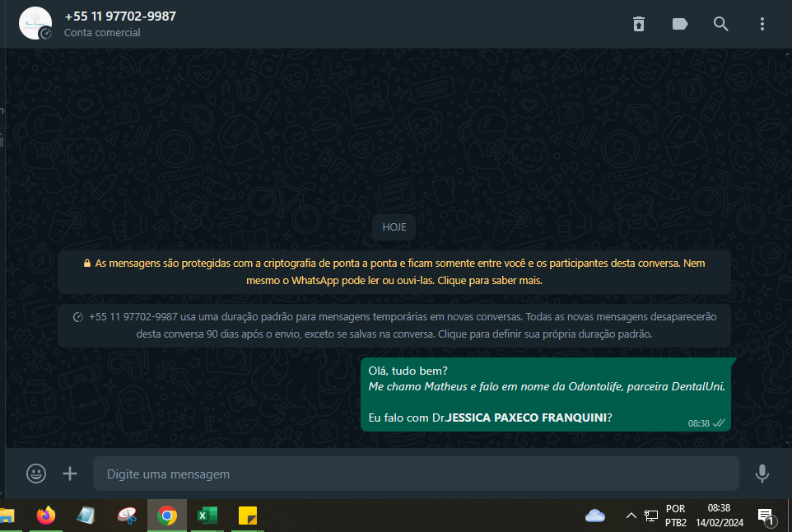Click the network status tray icon

coord(651,516)
